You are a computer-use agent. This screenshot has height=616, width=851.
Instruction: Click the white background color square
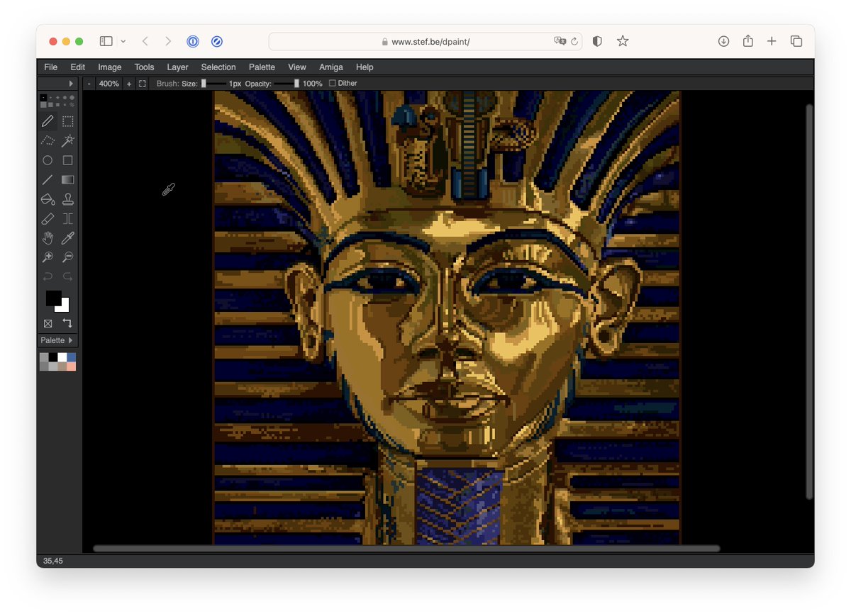pyautogui.click(x=65, y=307)
